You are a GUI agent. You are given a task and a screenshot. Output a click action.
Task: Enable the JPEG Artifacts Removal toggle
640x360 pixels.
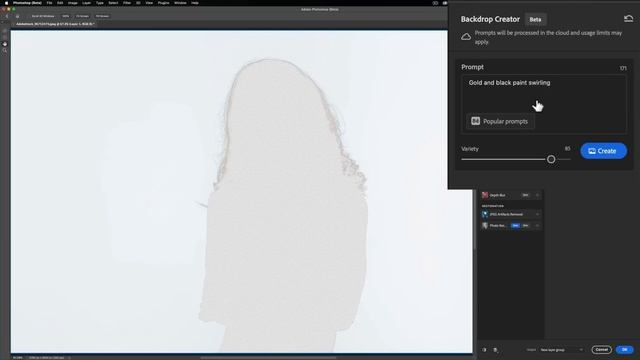click(537, 214)
